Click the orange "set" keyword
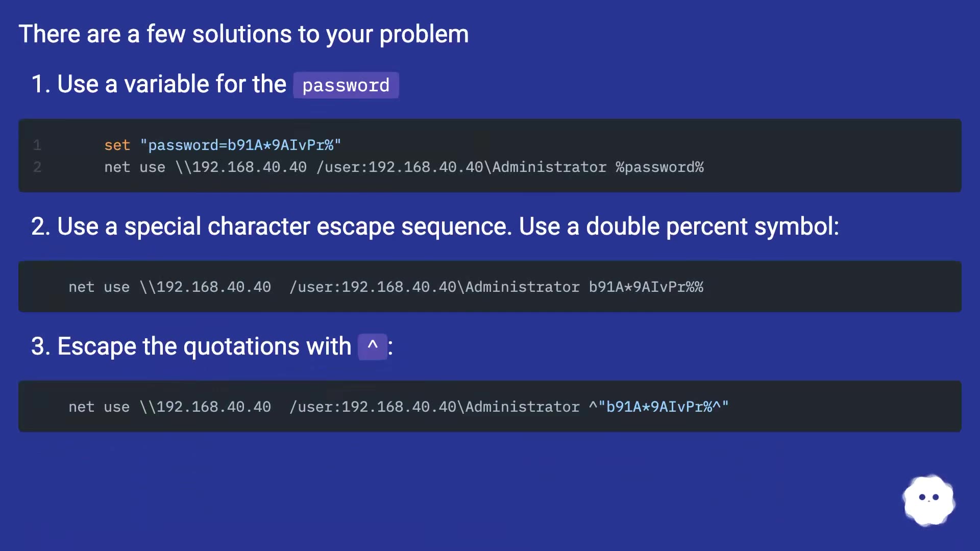The height and width of the screenshot is (551, 980). [x=117, y=145]
